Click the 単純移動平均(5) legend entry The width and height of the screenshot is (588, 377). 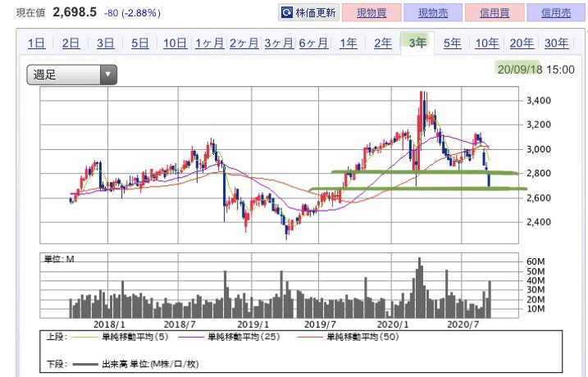coord(121,337)
